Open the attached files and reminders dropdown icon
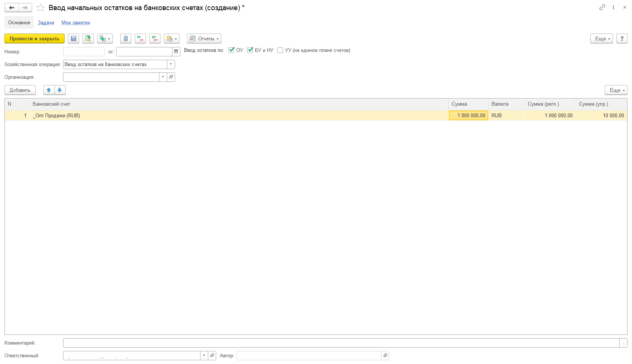This screenshot has width=632, height=364. point(172,38)
